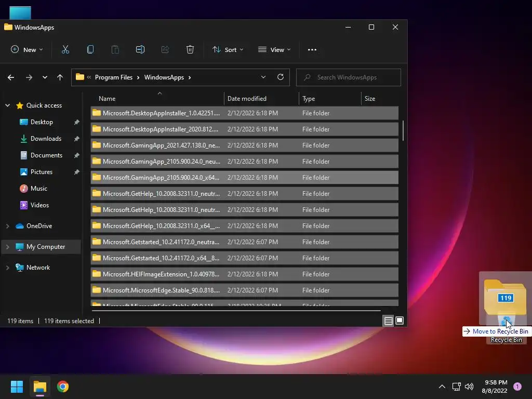Open the volume speaker tray icon
This screenshot has height=399, width=532.
point(469,387)
